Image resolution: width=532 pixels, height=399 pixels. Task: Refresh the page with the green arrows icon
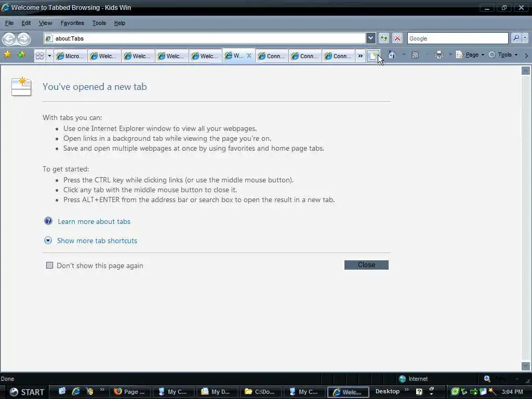point(384,38)
